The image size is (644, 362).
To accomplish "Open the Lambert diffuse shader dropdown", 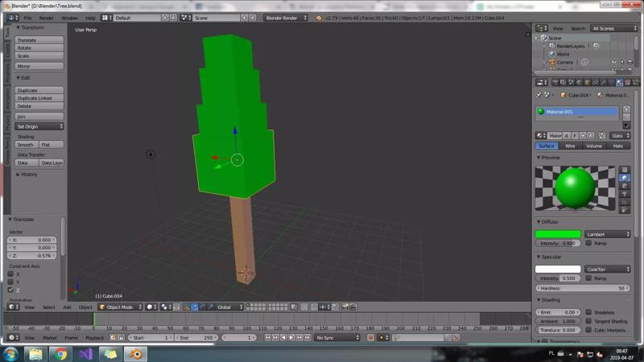I will pyautogui.click(x=608, y=234).
